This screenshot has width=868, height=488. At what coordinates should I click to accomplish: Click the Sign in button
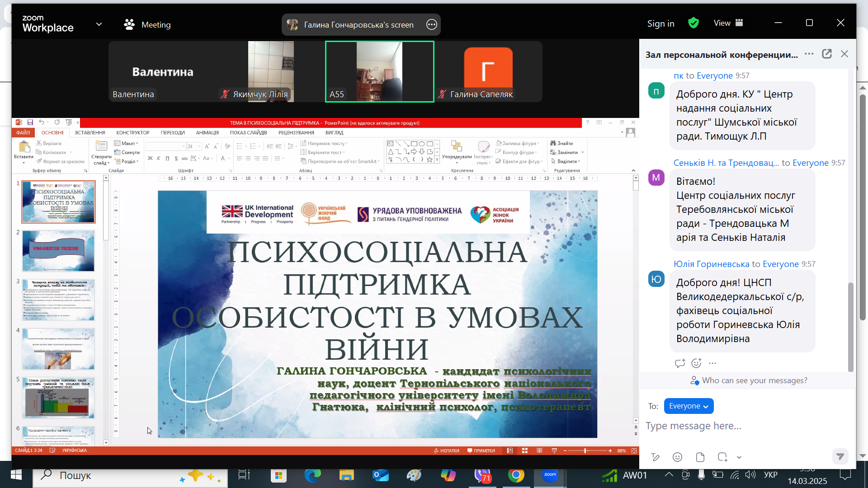660,23
